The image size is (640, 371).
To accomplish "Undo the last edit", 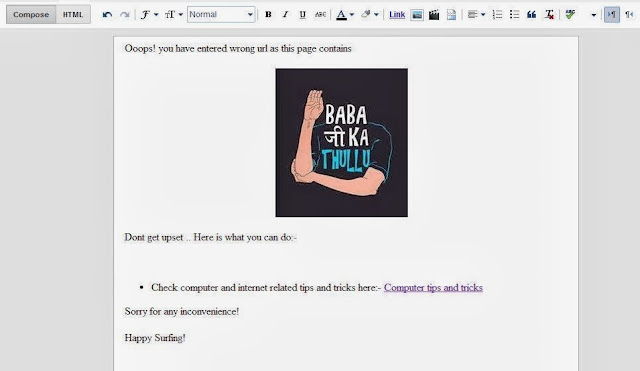I will 107,15.
